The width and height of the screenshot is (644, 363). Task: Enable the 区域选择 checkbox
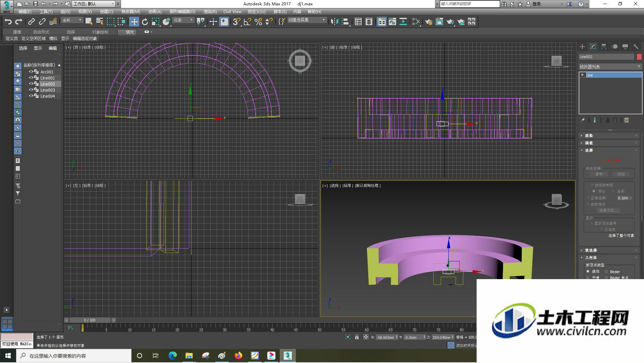[588, 198]
